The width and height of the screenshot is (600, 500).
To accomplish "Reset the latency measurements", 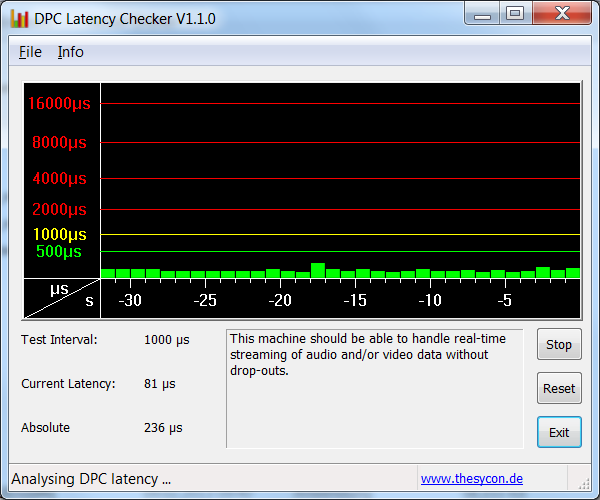I will [559, 388].
